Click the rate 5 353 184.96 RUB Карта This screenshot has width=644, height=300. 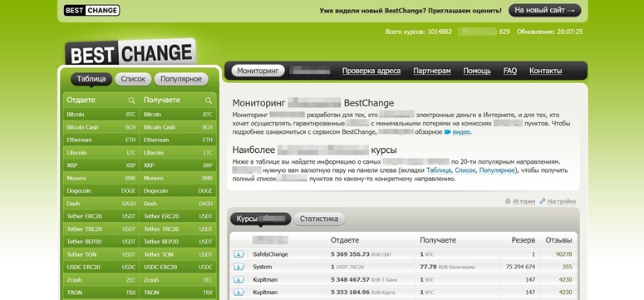pyautogui.click(x=362, y=293)
